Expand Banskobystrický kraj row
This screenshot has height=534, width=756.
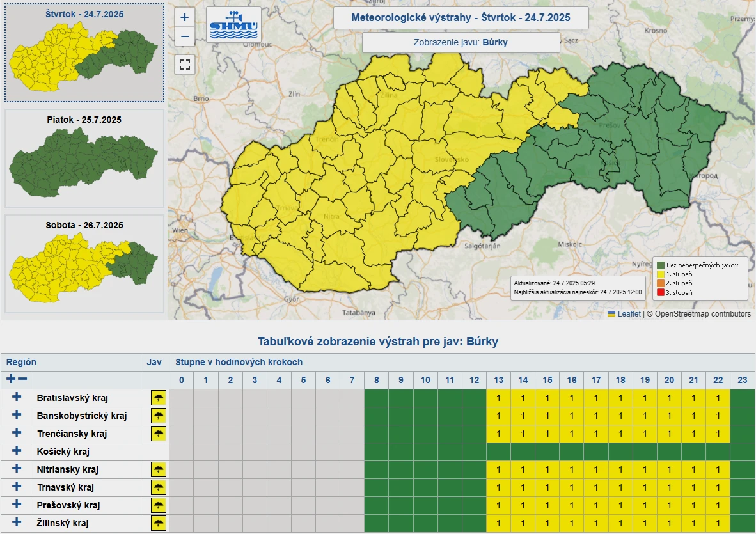tap(17, 416)
